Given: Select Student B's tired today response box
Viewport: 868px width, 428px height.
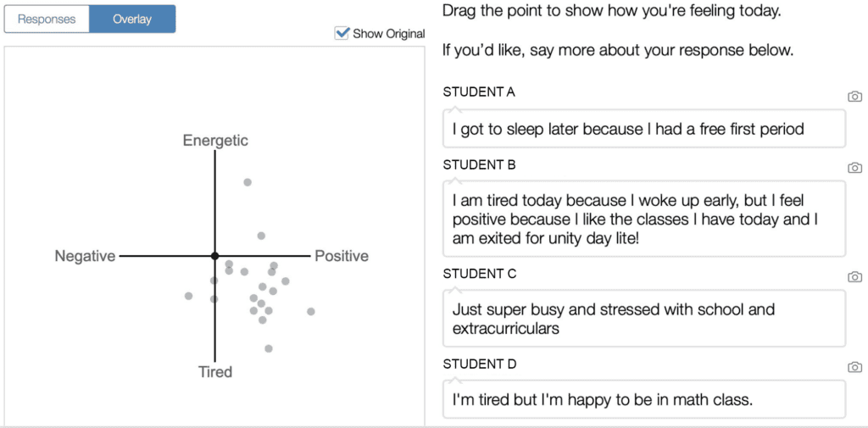Looking at the screenshot, I should coord(644,219).
